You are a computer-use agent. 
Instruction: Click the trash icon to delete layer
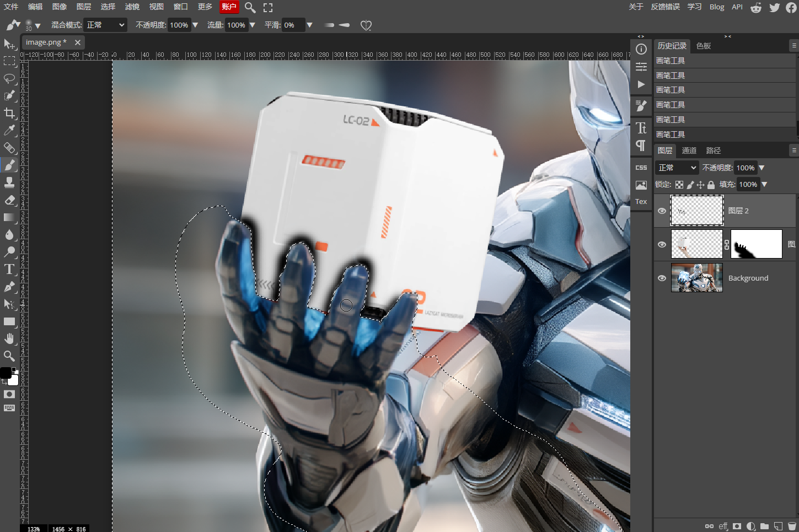[x=792, y=526]
